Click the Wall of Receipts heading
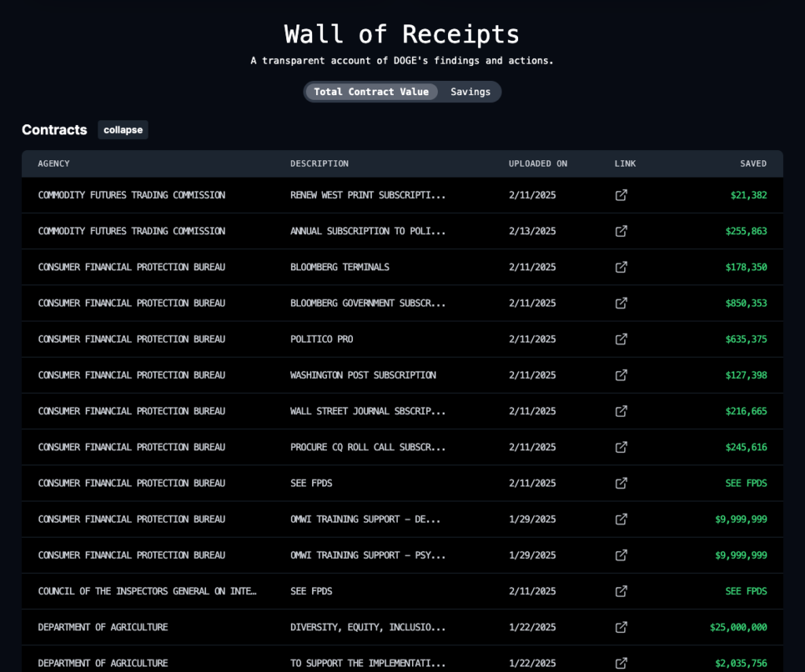 point(402,35)
